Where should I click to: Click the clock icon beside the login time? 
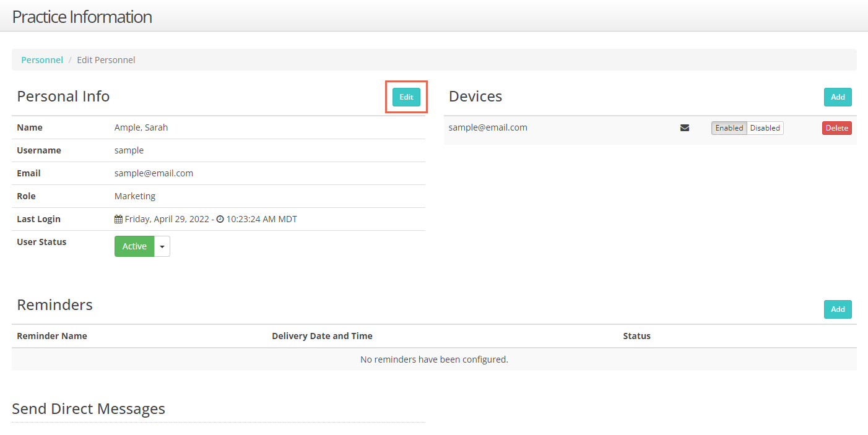point(220,219)
